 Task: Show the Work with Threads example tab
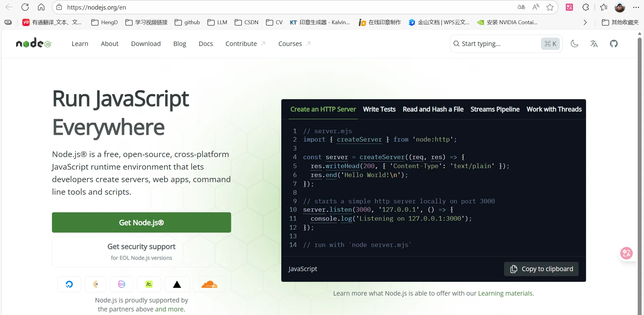tap(554, 109)
